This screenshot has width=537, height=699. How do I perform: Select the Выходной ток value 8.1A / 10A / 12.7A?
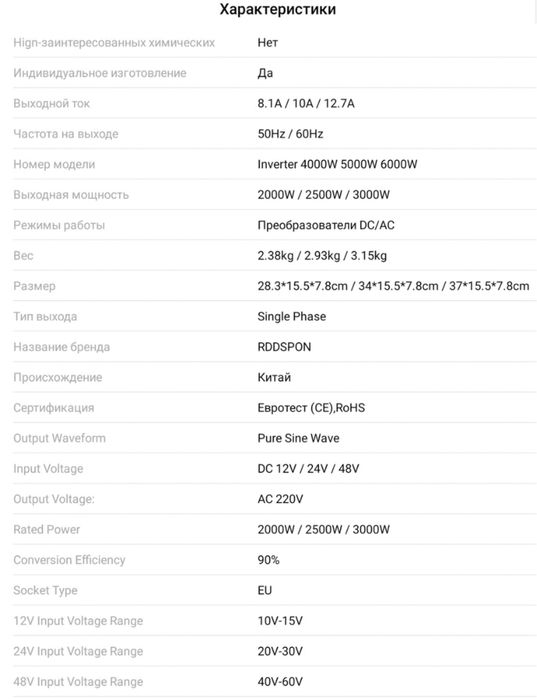click(x=306, y=103)
